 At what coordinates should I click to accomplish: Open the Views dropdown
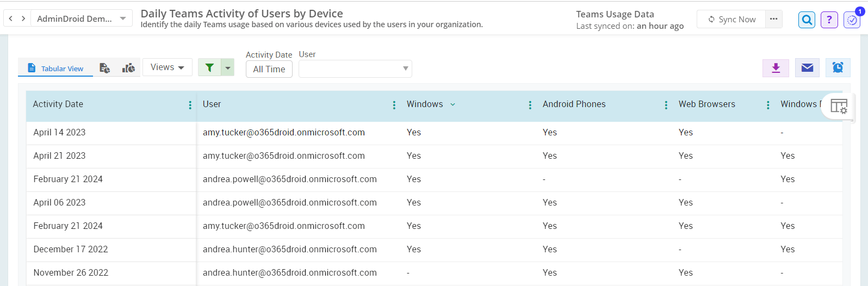[x=168, y=67]
